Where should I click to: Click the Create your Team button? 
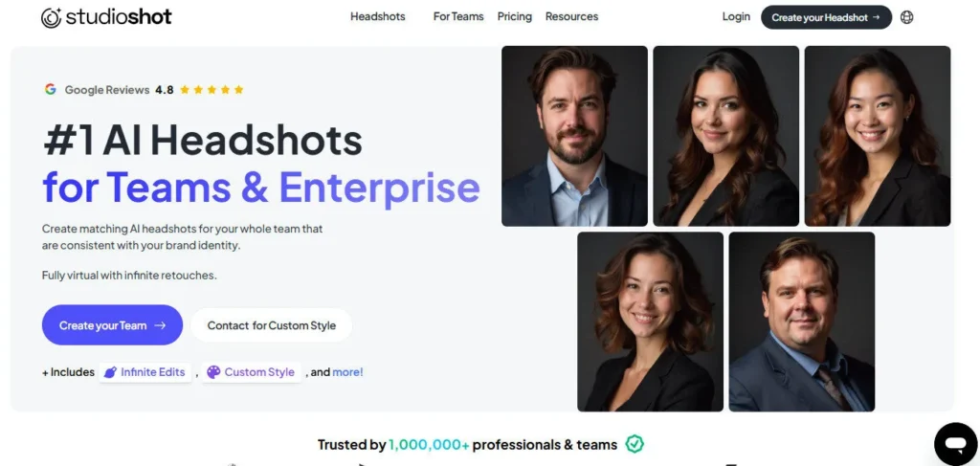coord(113,324)
